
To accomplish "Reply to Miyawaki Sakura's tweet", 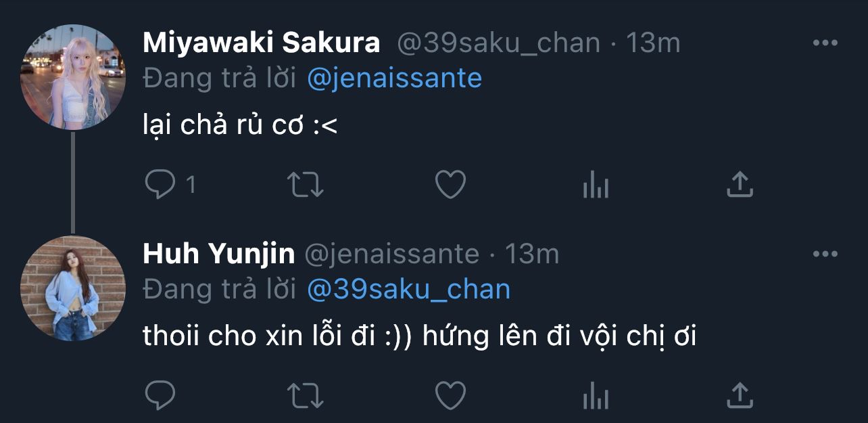I will pyautogui.click(x=160, y=185).
